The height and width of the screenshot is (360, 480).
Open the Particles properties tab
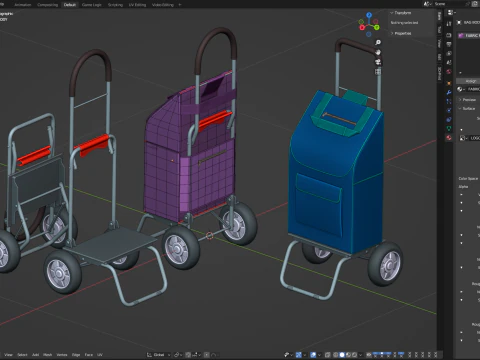click(449, 101)
